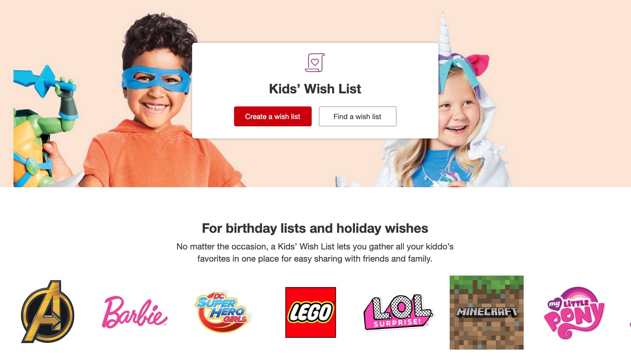Click the Kids' Wish List heading
This screenshot has height=364, width=631.
point(315,89)
